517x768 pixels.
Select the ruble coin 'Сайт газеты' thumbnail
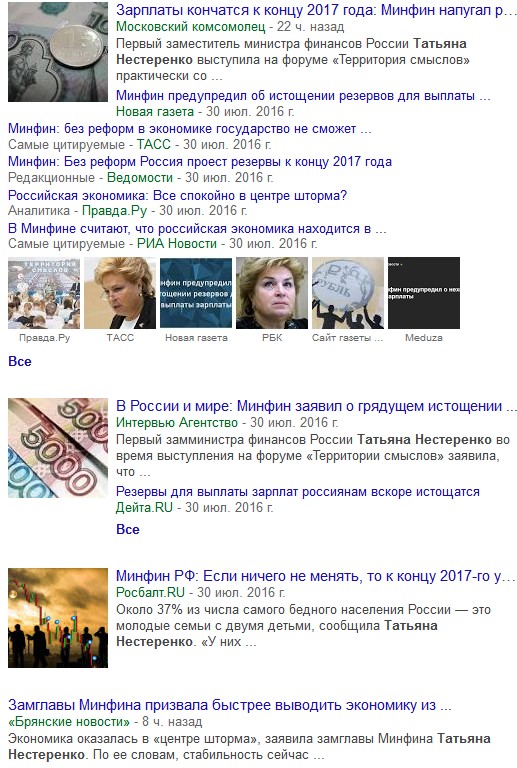pyautogui.click(x=348, y=293)
